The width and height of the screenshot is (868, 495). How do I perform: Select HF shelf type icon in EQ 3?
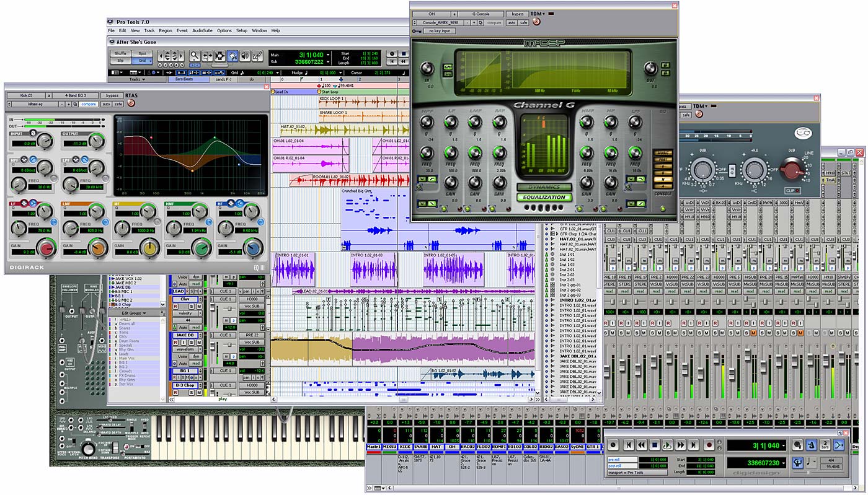(x=240, y=203)
